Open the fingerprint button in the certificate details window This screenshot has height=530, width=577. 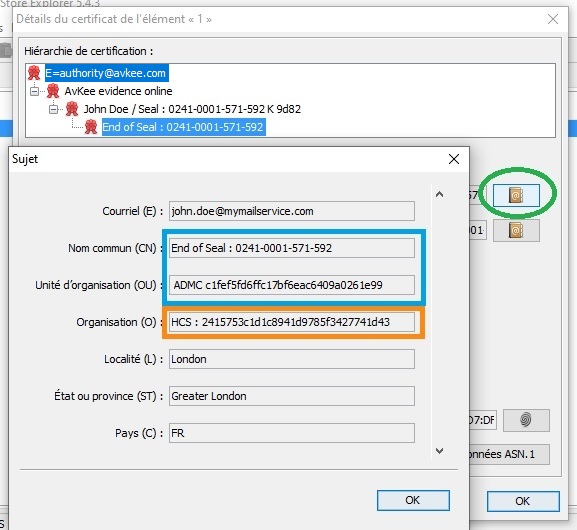point(526,420)
